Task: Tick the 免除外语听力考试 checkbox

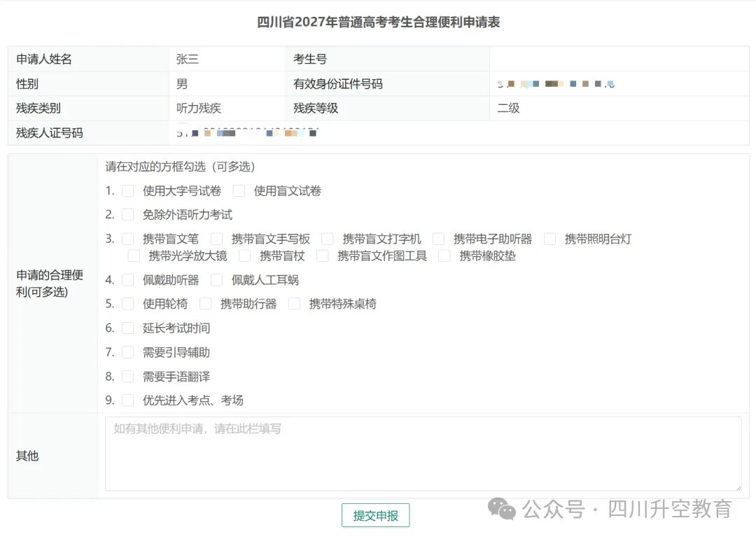Action: (128, 214)
